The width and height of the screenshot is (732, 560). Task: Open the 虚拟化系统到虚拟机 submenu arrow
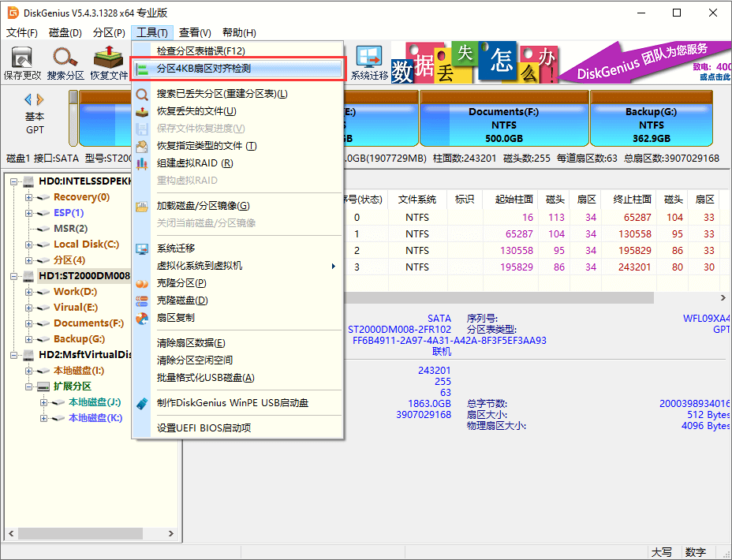coord(334,266)
